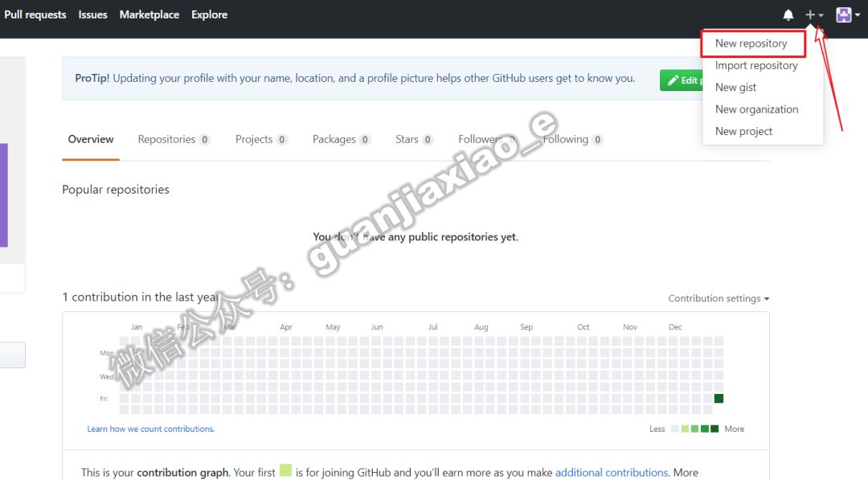Switch to the Packages tab
This screenshot has width=868, height=480.
tap(341, 140)
